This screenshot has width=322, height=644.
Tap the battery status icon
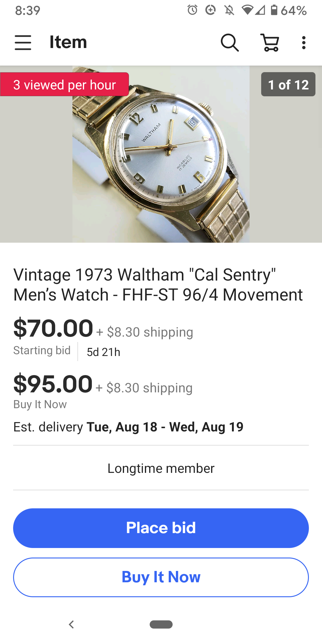(x=274, y=10)
